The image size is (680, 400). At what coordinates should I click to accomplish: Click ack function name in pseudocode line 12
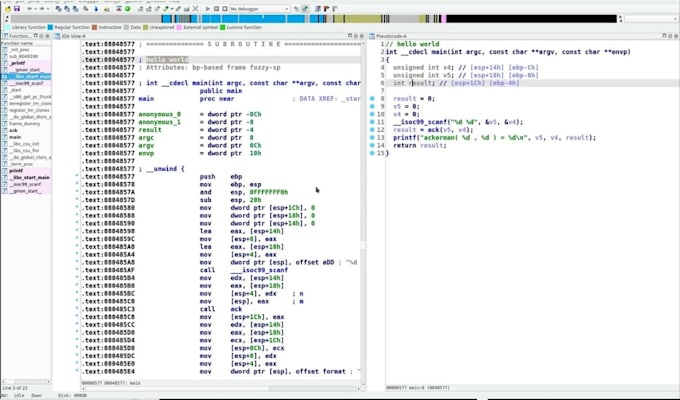[x=435, y=130]
